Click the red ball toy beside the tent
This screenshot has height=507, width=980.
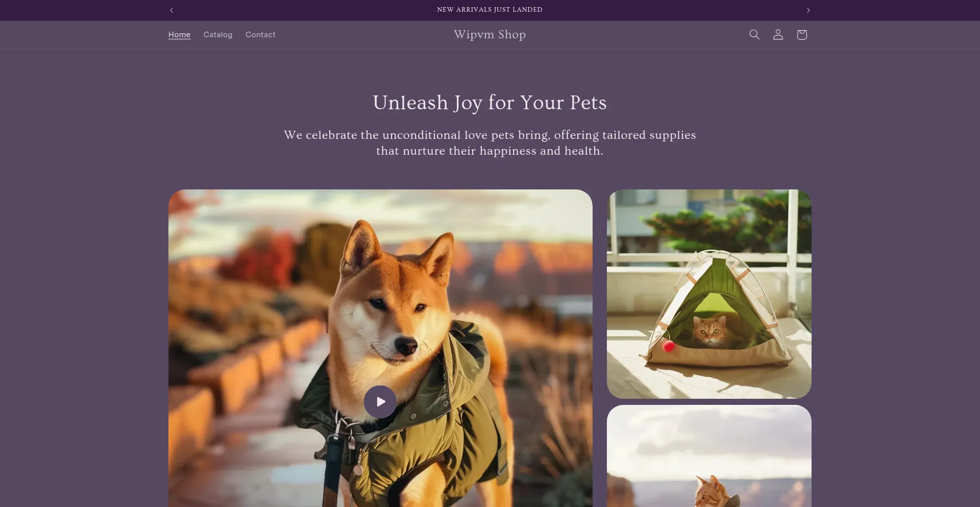pos(669,346)
